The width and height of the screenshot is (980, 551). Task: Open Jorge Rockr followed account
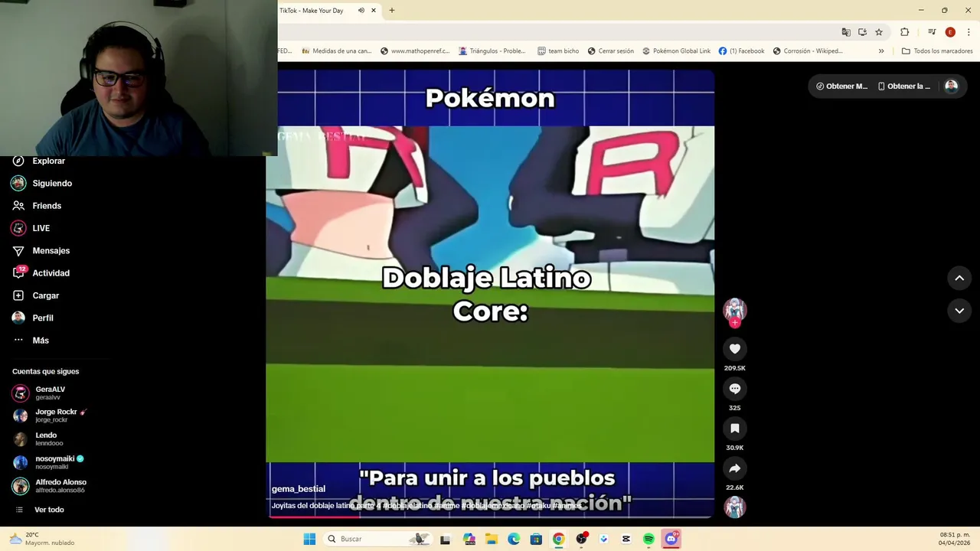(x=50, y=416)
